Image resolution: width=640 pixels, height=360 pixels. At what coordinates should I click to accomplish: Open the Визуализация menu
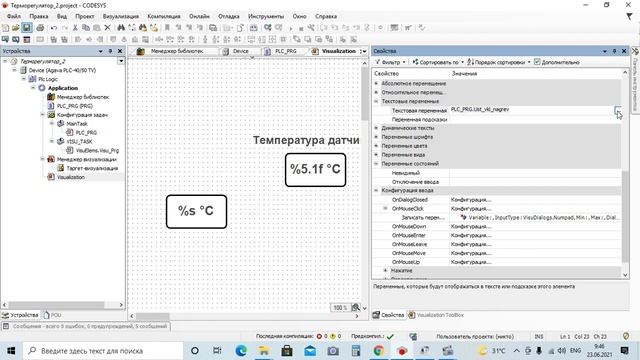121,16
